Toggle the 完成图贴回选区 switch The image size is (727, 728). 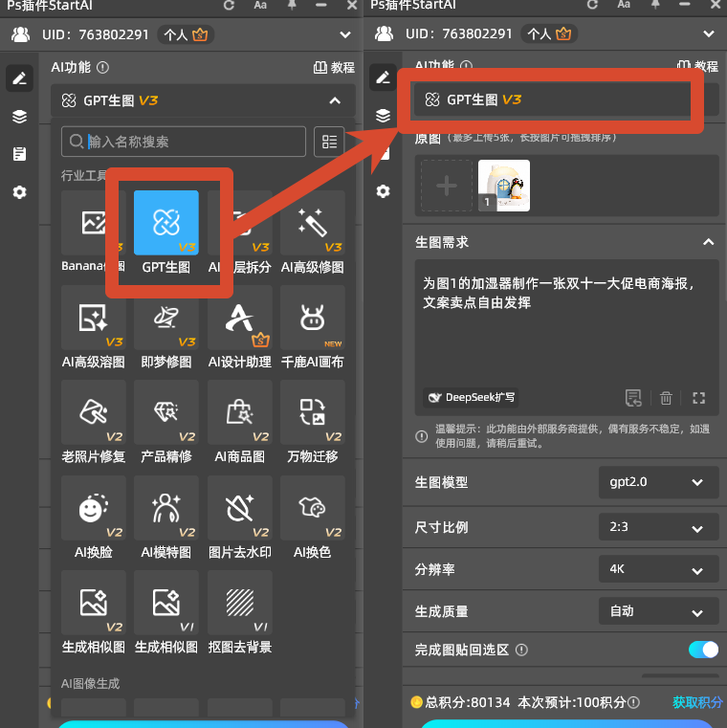tap(703, 650)
